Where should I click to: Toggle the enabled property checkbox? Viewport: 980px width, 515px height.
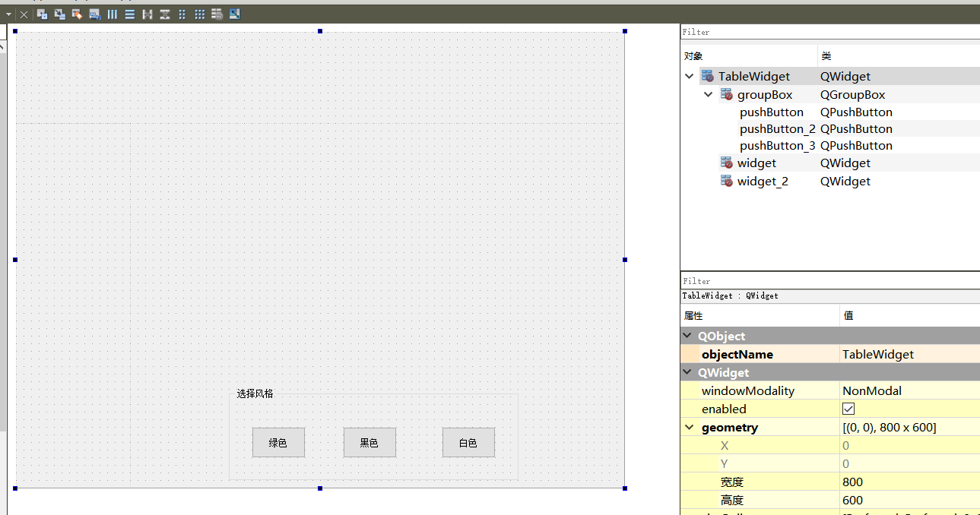pos(848,409)
